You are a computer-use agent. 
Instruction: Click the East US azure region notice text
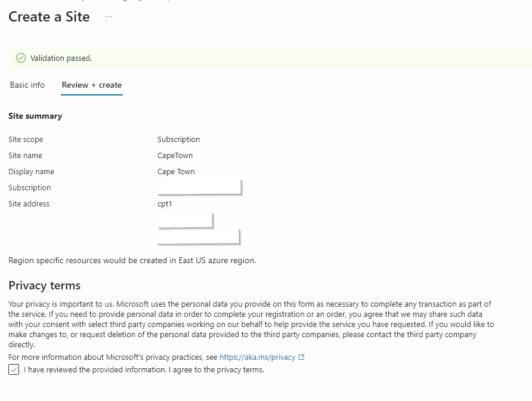point(131,260)
